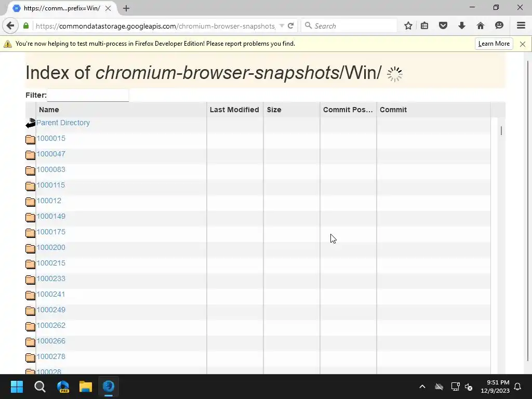Go to the Home page icon

click(x=481, y=26)
